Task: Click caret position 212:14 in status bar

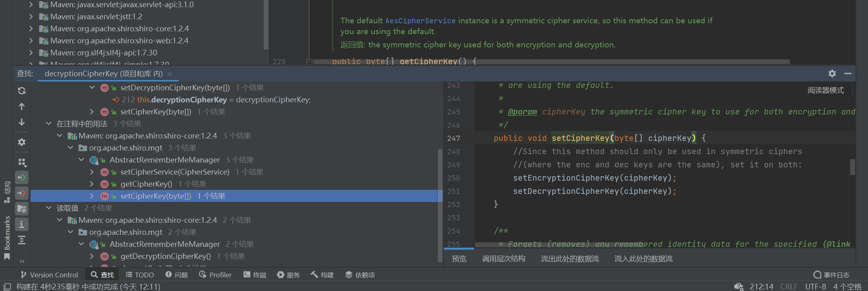Action: coord(761,287)
